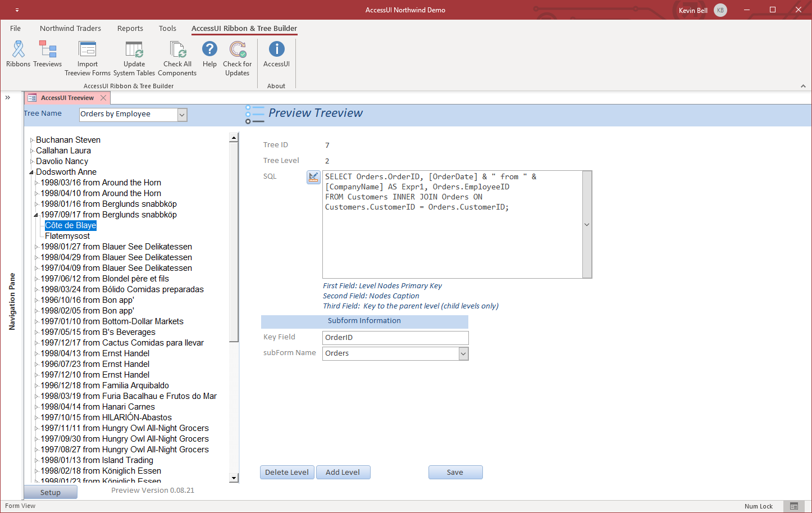Image resolution: width=812 pixels, height=513 pixels.
Task: Select AccessUI Ribbon & Tree Builder tab
Action: click(x=244, y=29)
